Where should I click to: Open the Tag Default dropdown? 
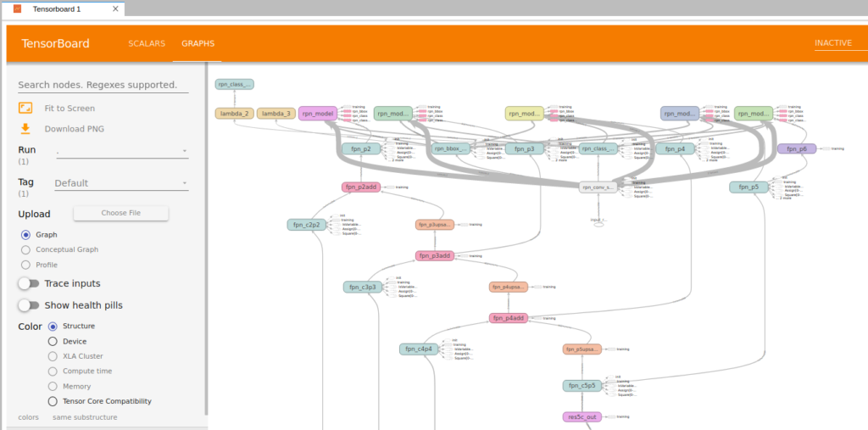[x=121, y=183]
